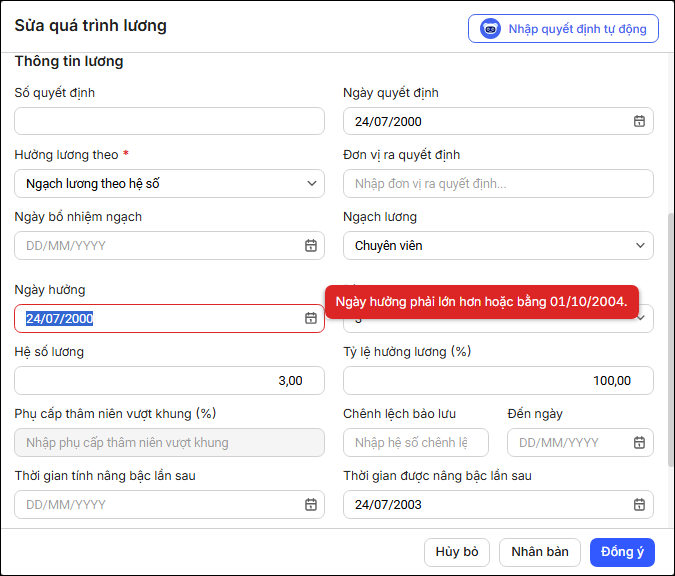Screen dimensions: 675x576
Task: Click the Hệ số lương label
Action: click(x=49, y=352)
